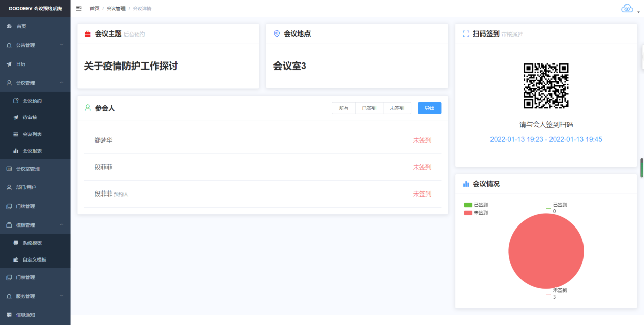Click the 待审核 paper plane icon
644x325 pixels.
[16, 117]
